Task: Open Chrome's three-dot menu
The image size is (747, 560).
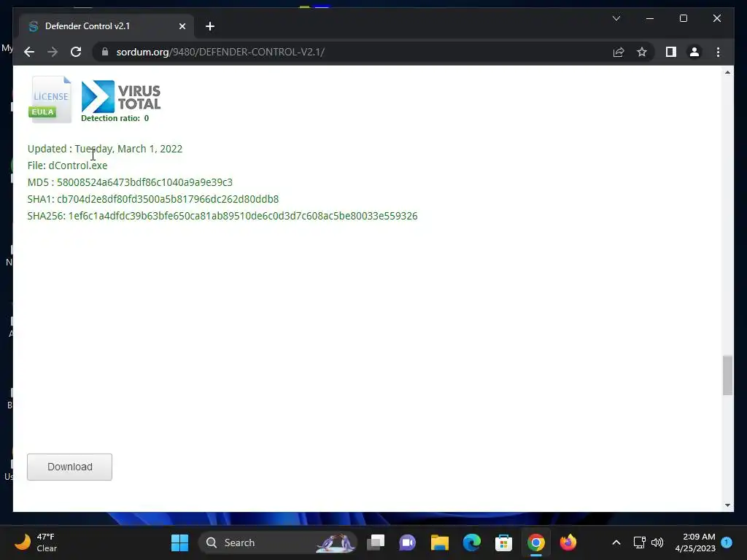Action: point(718,52)
